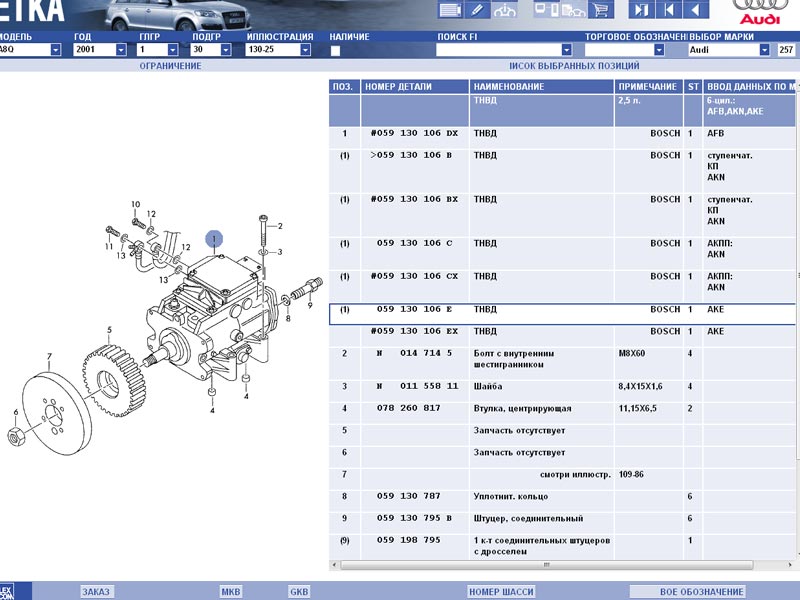Image resolution: width=800 pixels, height=600 pixels.
Task: Click the НОМЕР ШАССИ button
Action: (501, 591)
